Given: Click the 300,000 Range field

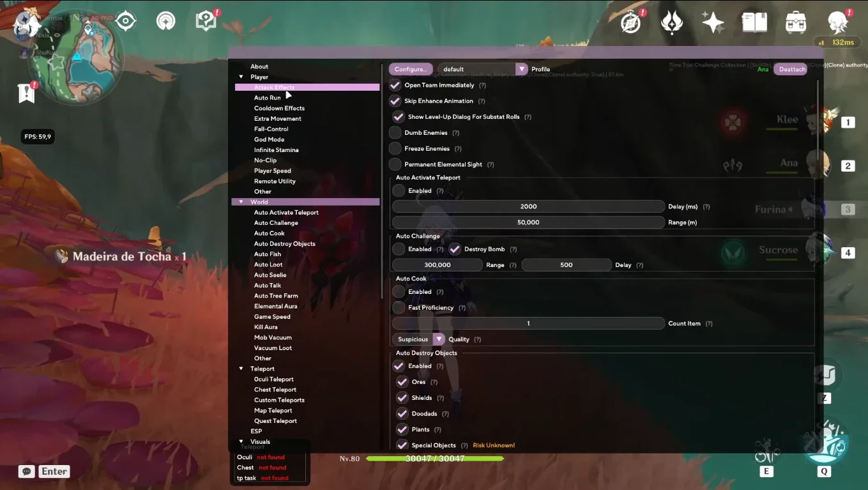Looking at the screenshot, I should click(438, 264).
